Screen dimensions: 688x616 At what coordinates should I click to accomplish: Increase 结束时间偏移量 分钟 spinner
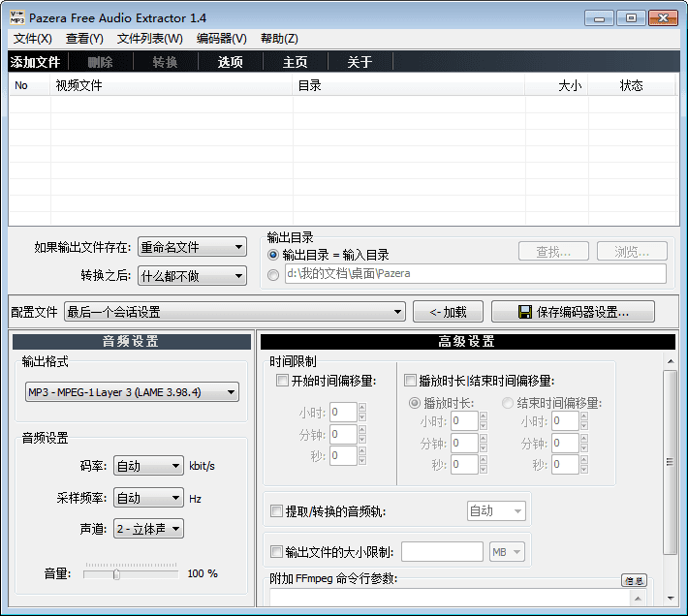[x=584, y=438]
